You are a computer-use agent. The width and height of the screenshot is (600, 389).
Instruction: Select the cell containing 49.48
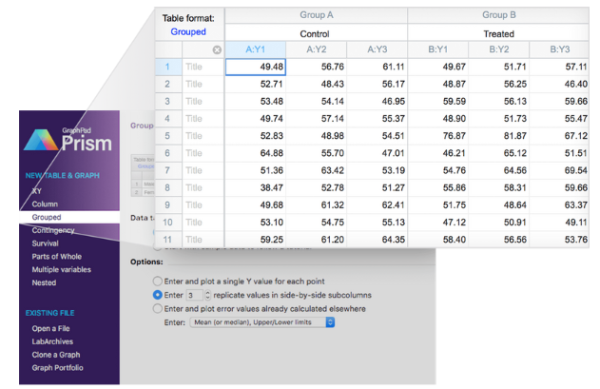pos(255,67)
